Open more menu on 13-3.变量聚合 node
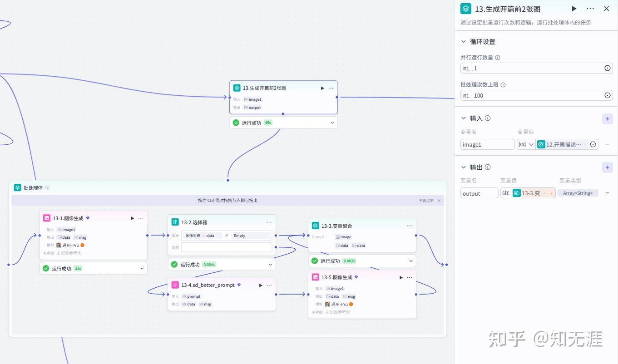The height and width of the screenshot is (364, 618). click(x=410, y=226)
